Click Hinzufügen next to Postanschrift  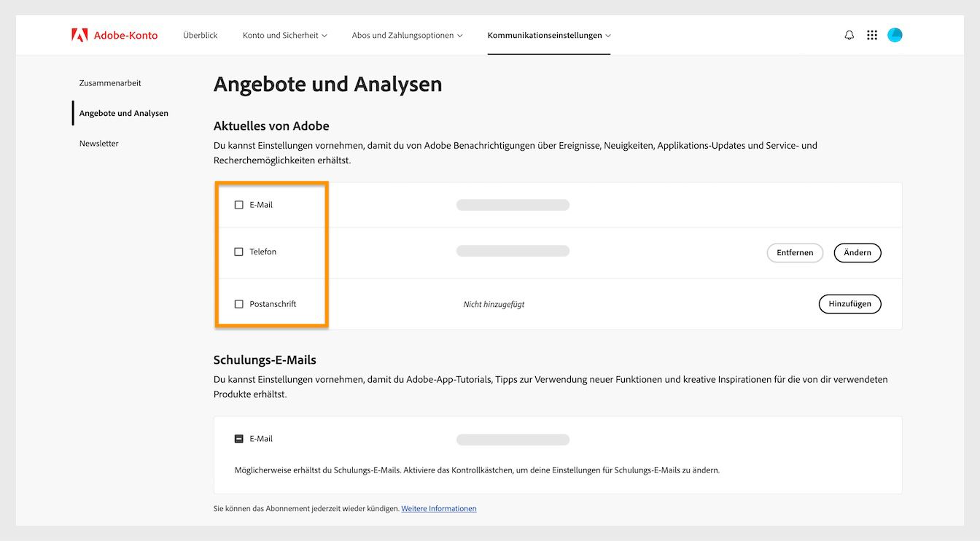[849, 303]
